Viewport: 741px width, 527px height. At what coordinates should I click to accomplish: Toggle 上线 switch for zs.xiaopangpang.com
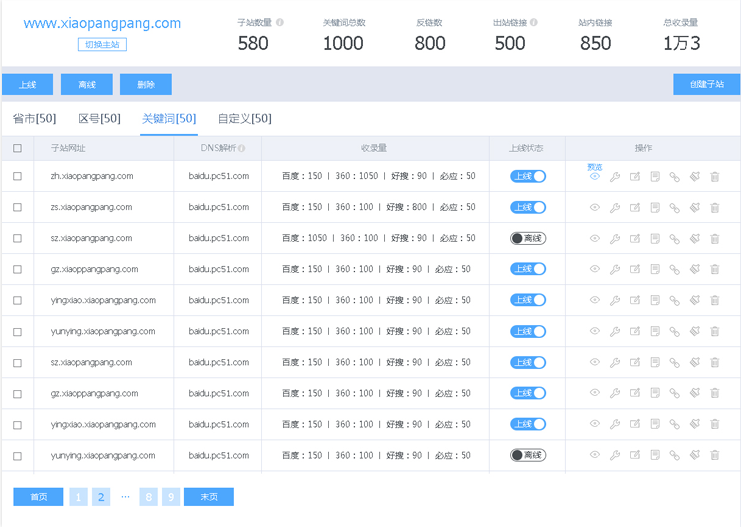pos(528,208)
